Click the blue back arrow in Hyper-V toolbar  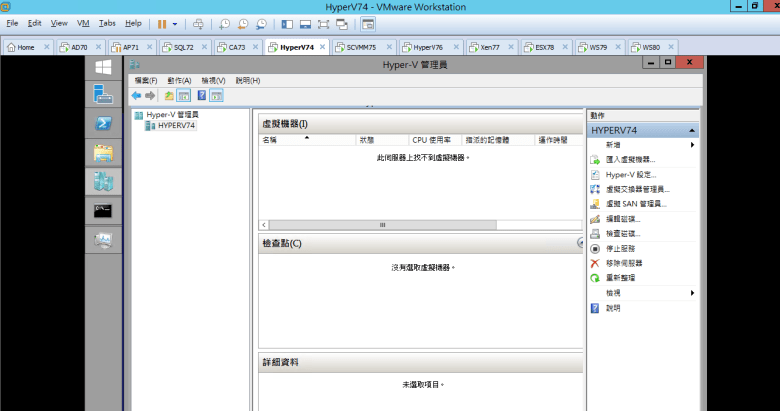(137, 96)
